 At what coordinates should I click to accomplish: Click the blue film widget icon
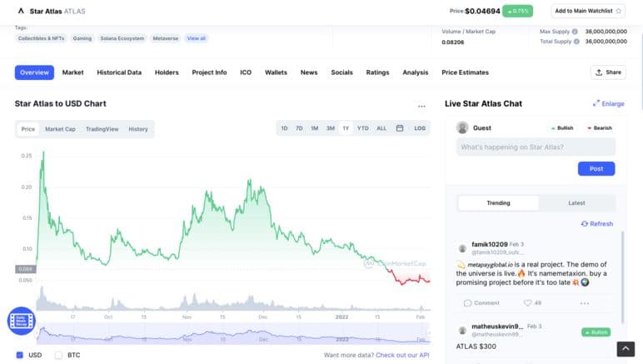(x=21, y=321)
